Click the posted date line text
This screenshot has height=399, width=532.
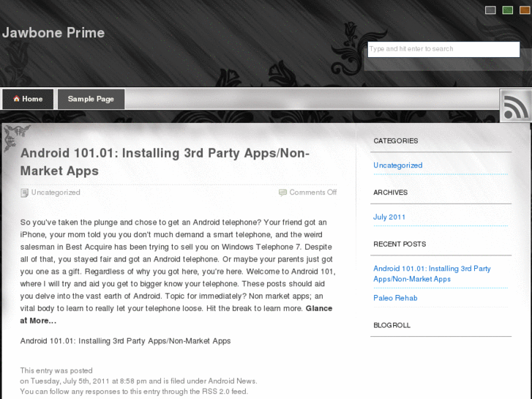coord(138,381)
